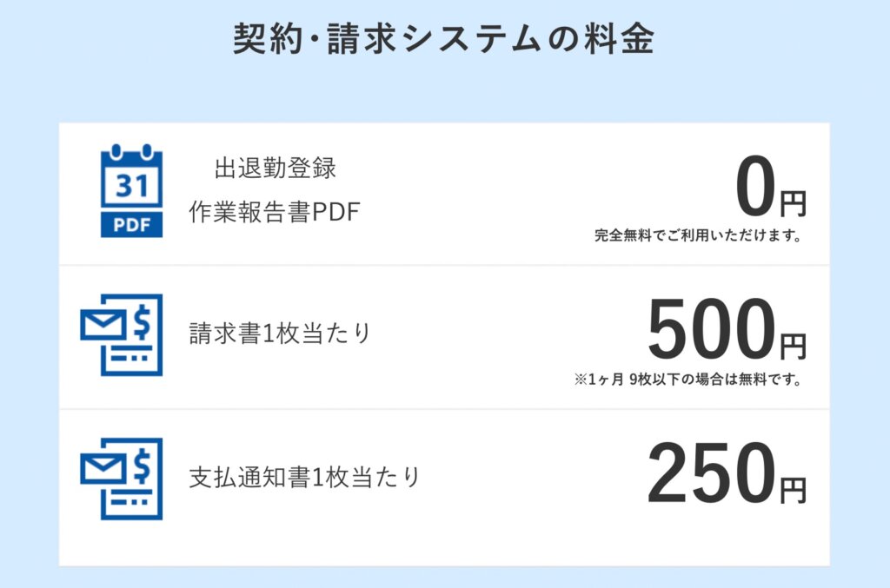890x588 pixels.
Task: Click the 9枚以下の場合は無料です note
Action: [x=687, y=380]
